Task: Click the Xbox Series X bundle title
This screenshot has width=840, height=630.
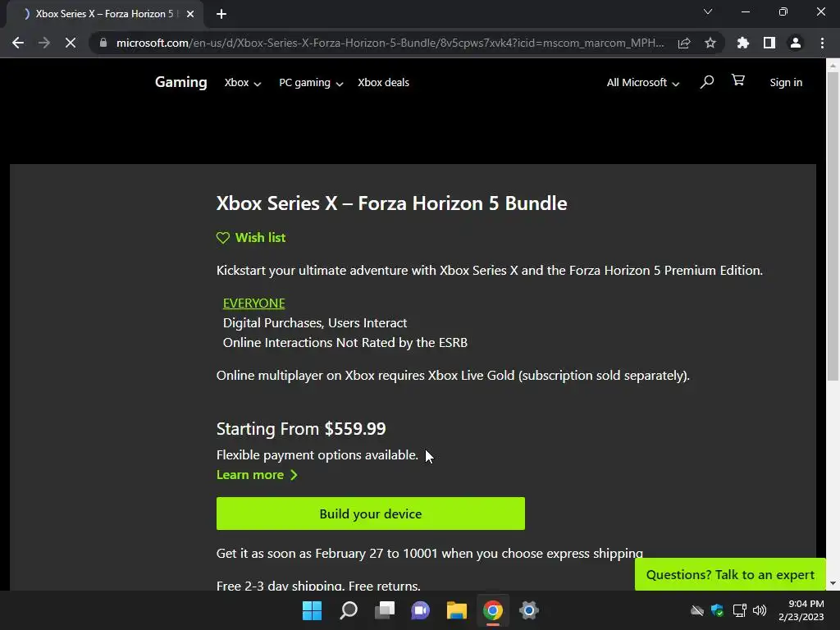Action: tap(391, 203)
